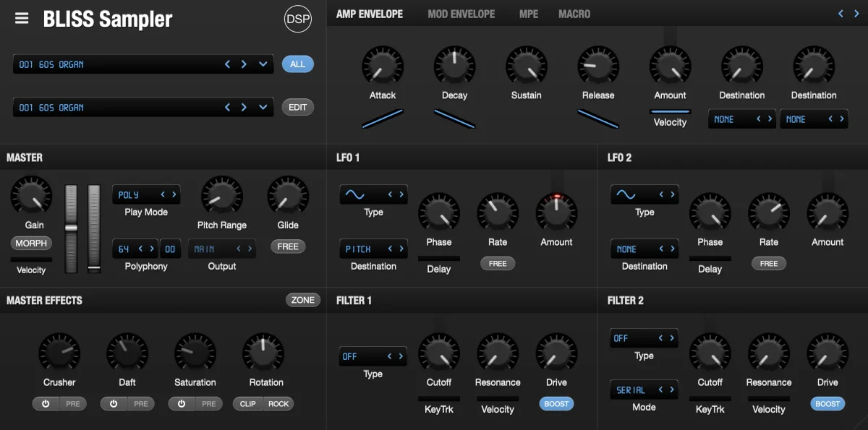
Task: Select next preset arrow in top preset bar
Action: point(244,64)
